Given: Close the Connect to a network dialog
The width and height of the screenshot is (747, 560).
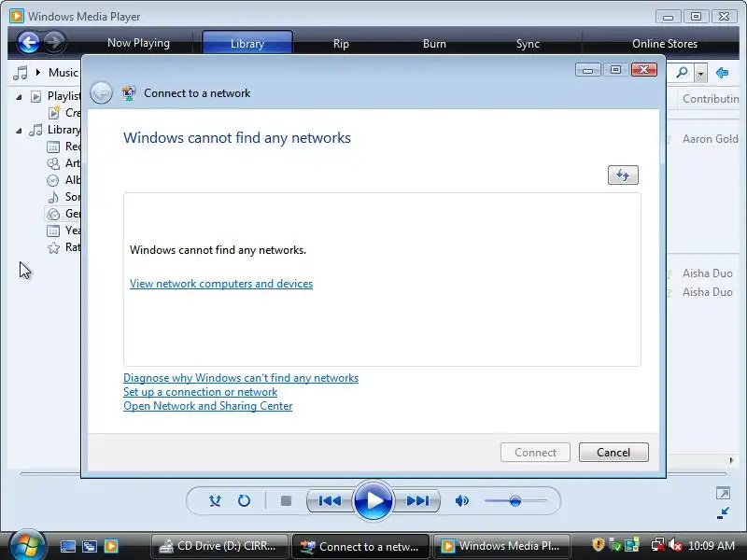Looking at the screenshot, I should click(643, 70).
